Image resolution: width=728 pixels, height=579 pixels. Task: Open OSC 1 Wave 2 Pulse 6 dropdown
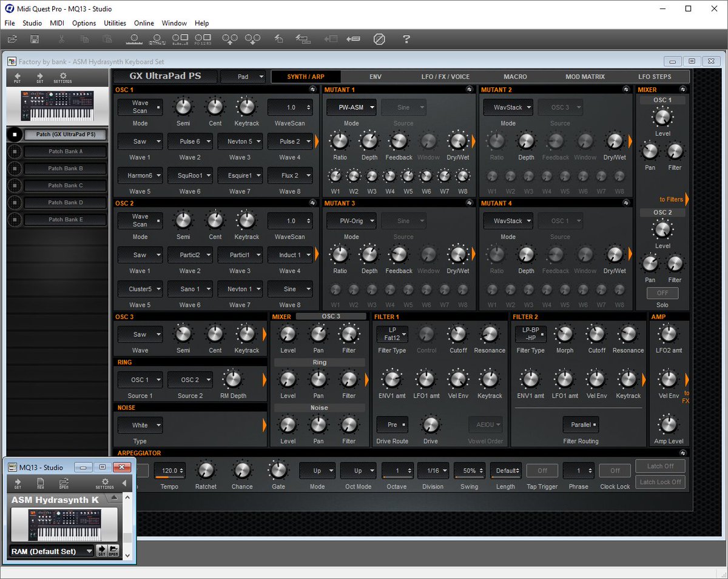coord(190,141)
